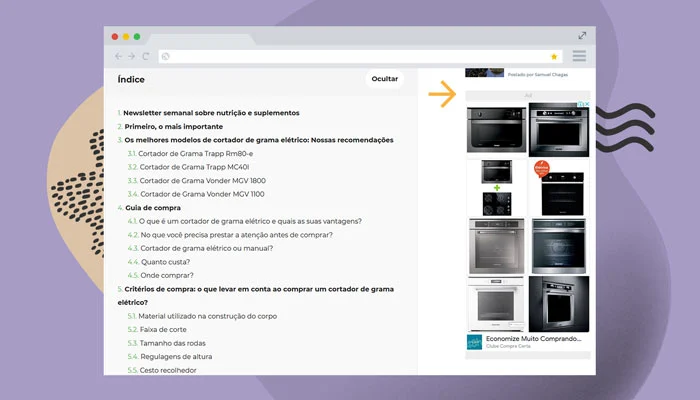Close the ad with the X icon
Screen dimensions: 700x400
click(x=587, y=104)
